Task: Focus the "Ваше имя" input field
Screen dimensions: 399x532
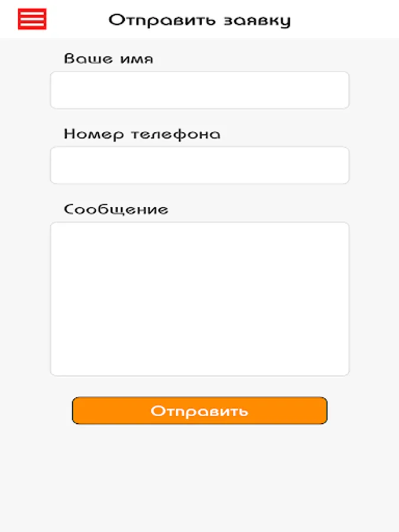Action: (200, 90)
